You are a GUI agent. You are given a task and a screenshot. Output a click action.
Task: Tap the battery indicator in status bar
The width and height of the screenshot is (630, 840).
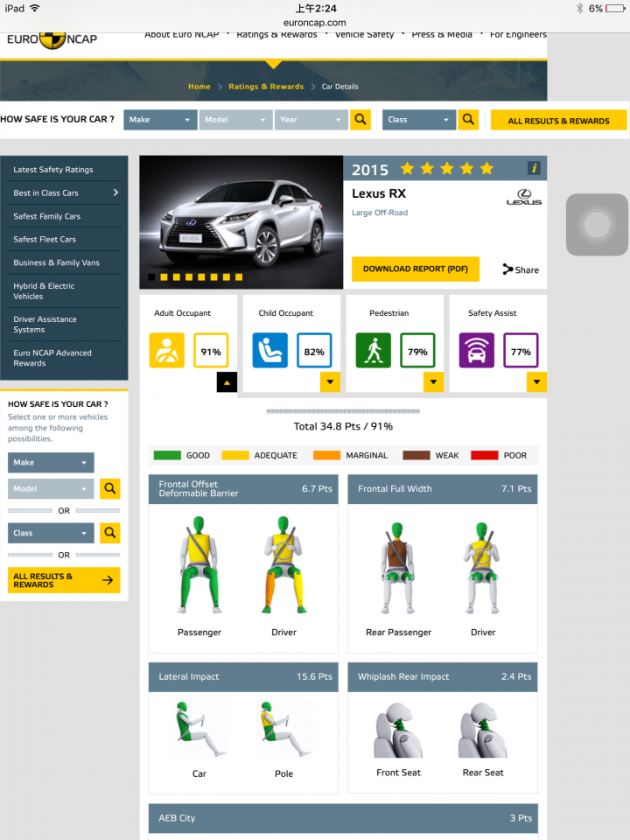pos(615,9)
